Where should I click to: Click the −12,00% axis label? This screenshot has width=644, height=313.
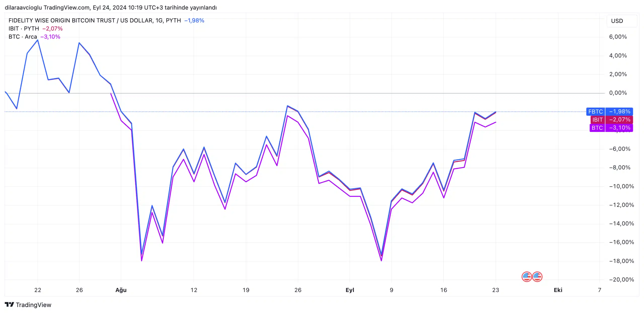pos(621,205)
